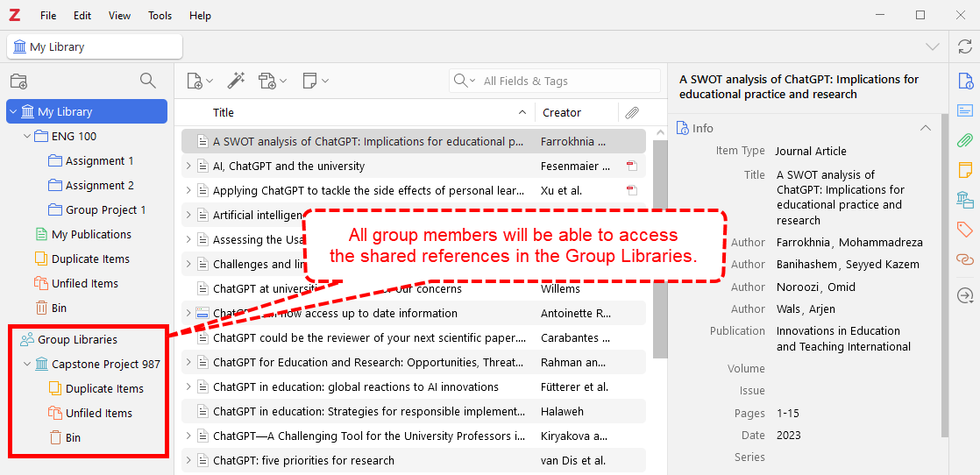Image resolution: width=980 pixels, height=475 pixels.
Task: Click the Sync with zotero.org icon
Action: [x=964, y=46]
